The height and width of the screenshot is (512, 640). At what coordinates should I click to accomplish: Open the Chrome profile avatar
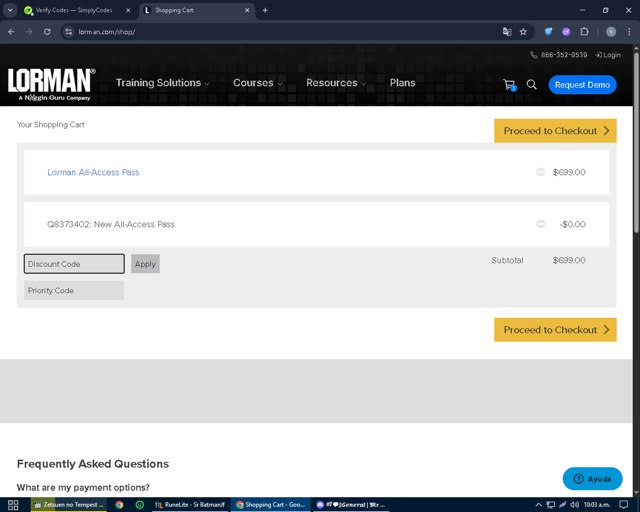coord(611,32)
